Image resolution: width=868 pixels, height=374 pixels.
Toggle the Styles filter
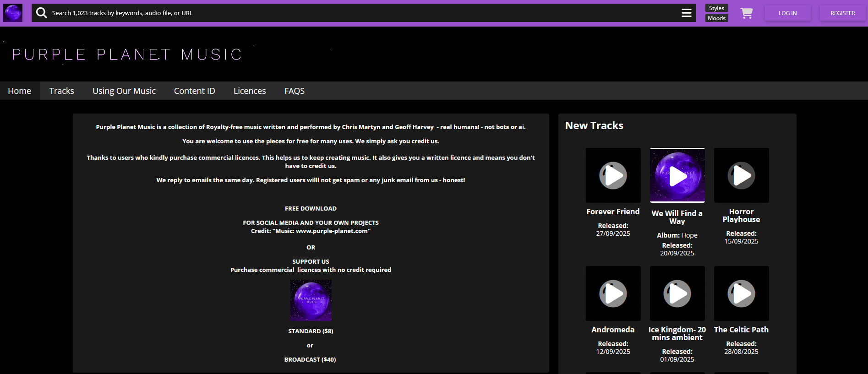[716, 8]
